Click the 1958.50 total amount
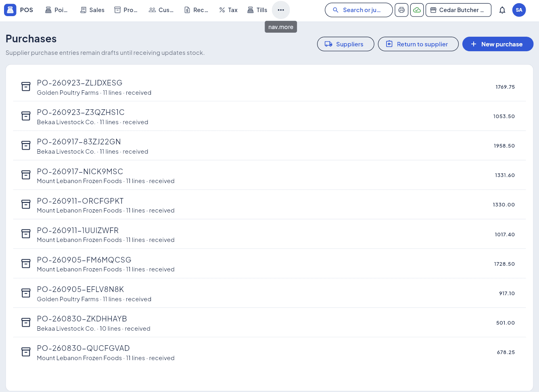539x392 pixels. (x=504, y=146)
